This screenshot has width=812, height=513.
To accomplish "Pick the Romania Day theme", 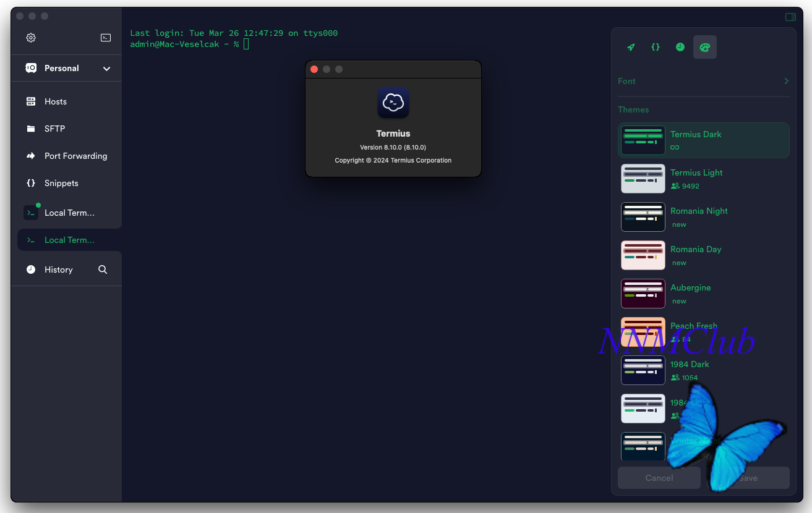I will (704, 255).
